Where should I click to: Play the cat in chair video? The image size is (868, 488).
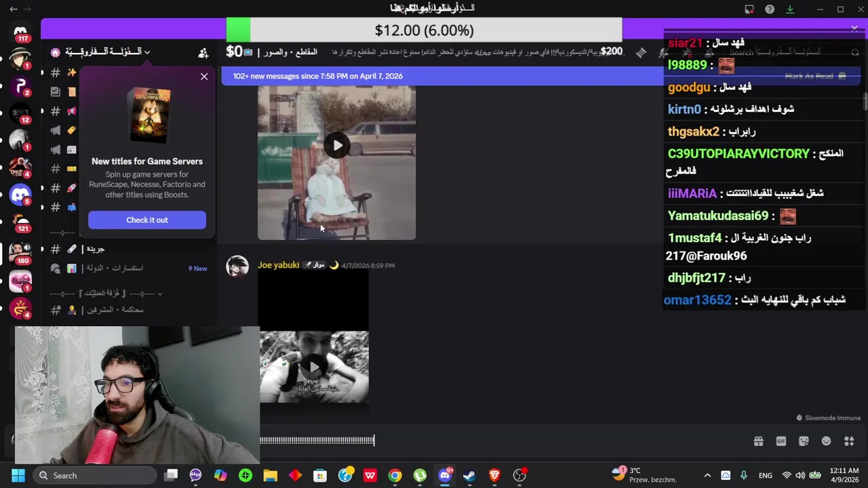(337, 145)
